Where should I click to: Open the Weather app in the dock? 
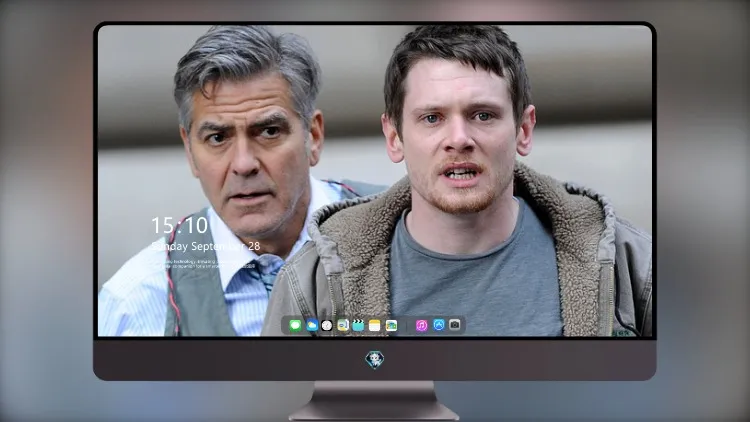pyautogui.click(x=311, y=326)
